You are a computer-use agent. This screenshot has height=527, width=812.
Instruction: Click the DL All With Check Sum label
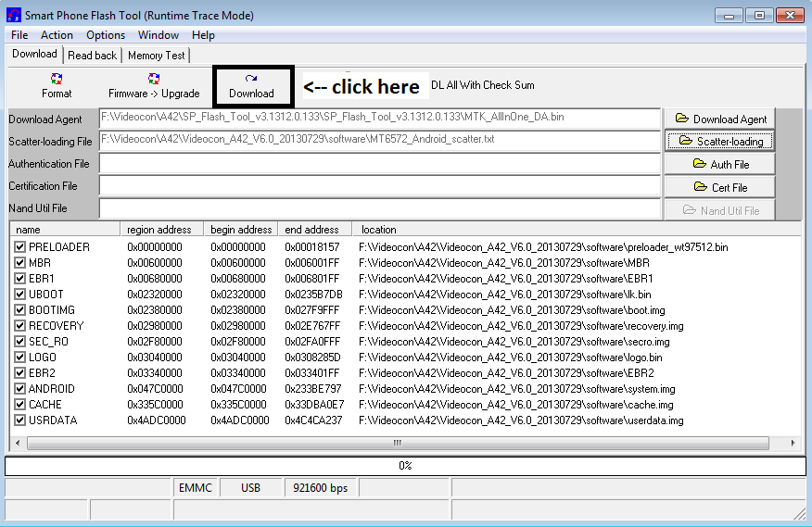(x=483, y=85)
